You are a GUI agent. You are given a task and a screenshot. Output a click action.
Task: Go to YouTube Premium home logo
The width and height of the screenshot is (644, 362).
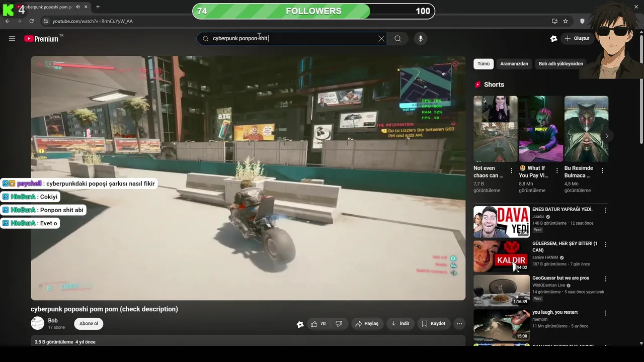(41, 38)
